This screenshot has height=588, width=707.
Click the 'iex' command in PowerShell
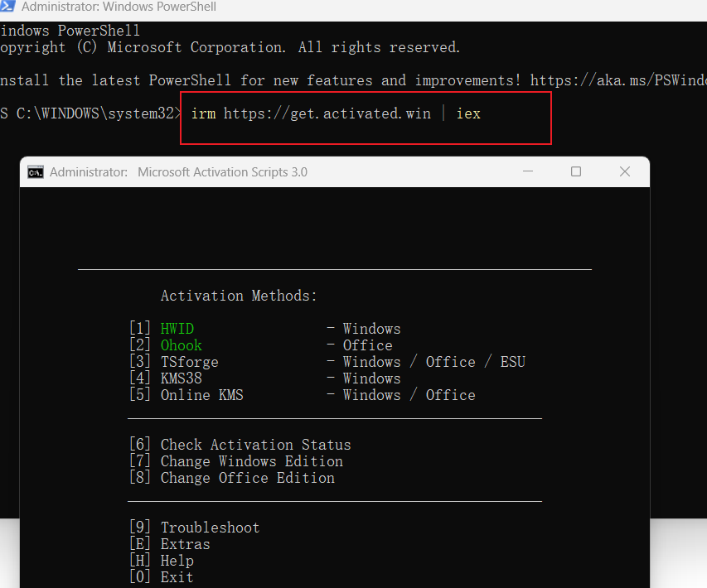point(468,113)
